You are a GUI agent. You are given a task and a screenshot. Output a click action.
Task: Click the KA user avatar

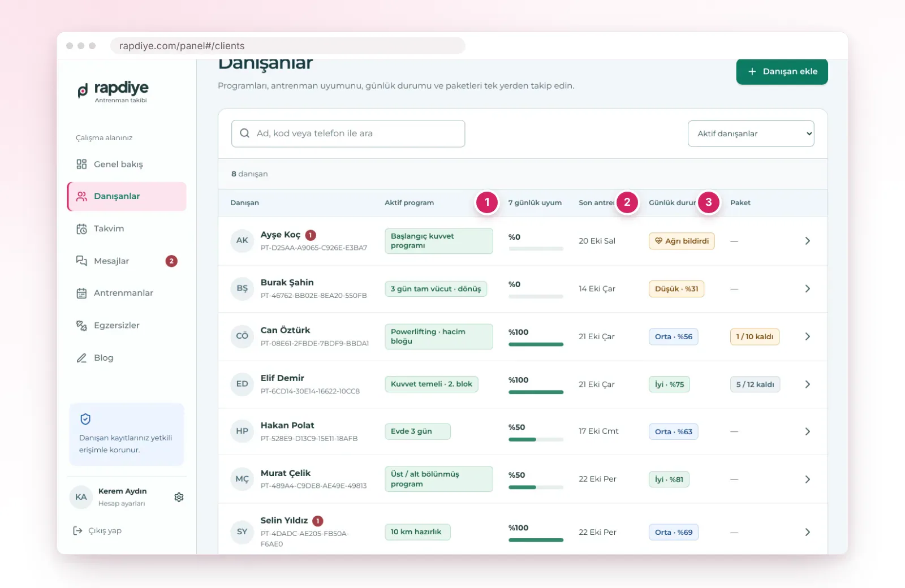(81, 497)
